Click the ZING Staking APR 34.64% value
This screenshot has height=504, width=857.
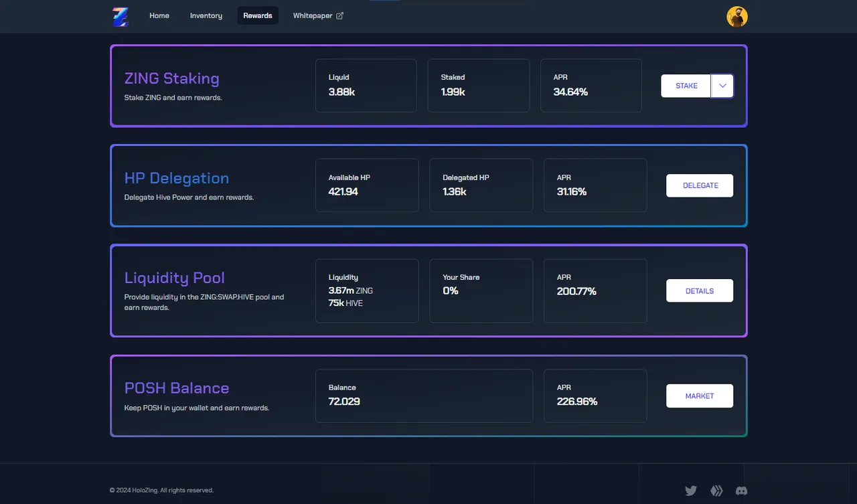click(570, 92)
